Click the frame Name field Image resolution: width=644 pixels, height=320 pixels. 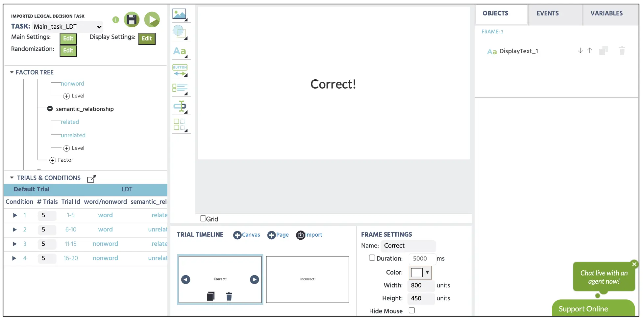pos(408,246)
